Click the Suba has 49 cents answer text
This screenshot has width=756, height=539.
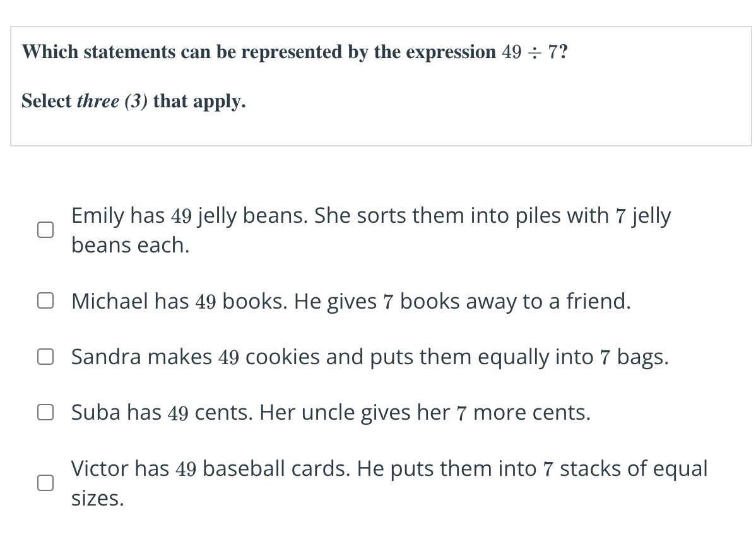pos(331,413)
